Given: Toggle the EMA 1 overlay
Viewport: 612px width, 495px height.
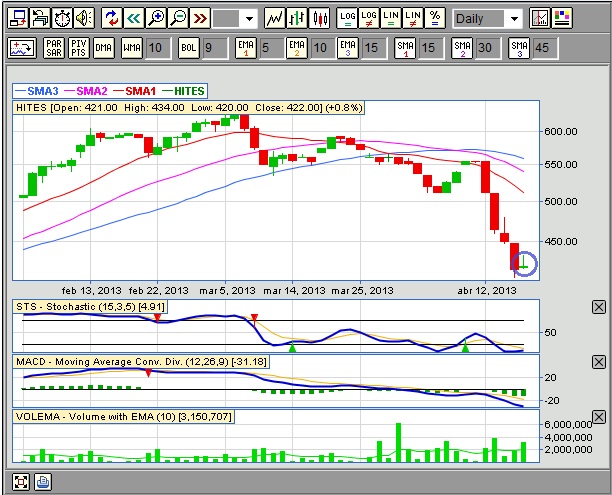Looking at the screenshot, I should pos(246,48).
